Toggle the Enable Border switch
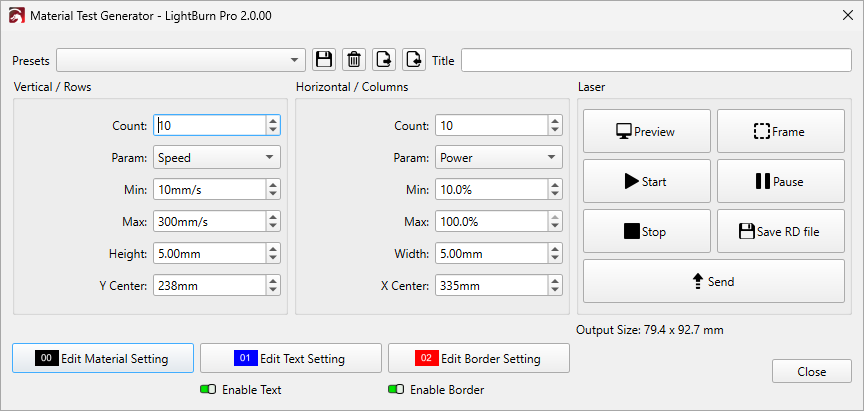 tap(396, 389)
